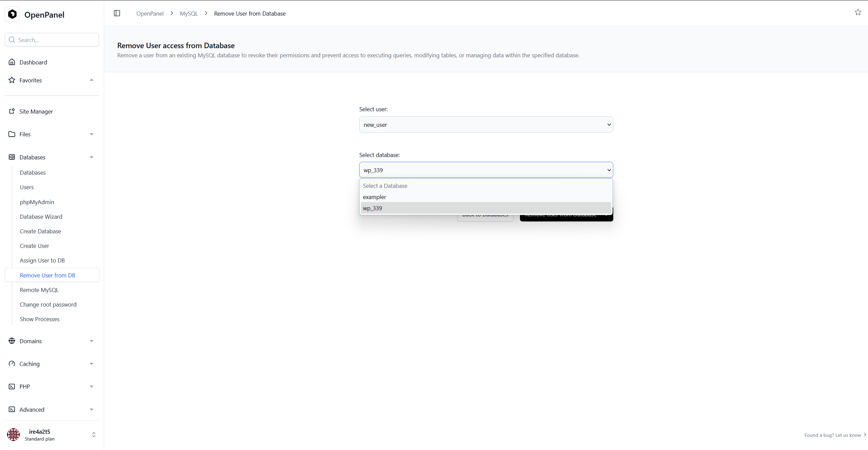Click the Caching speedometer icon

[x=12, y=364]
